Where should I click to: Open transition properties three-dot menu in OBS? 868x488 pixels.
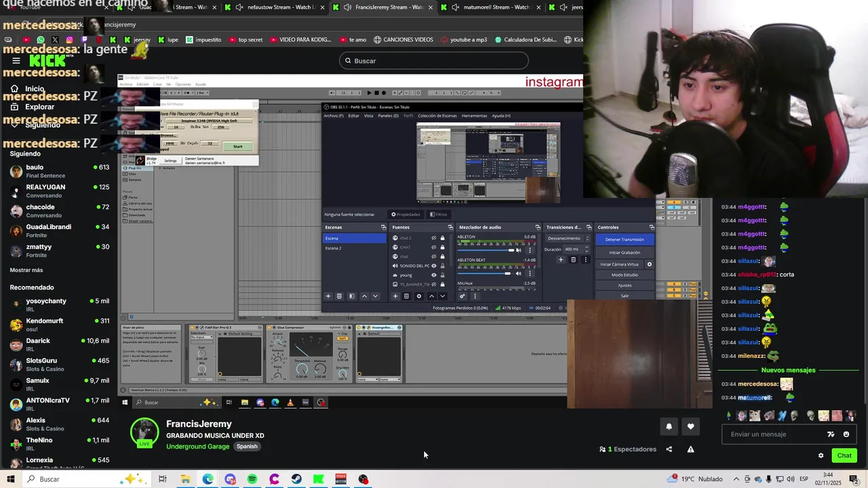pos(585,260)
